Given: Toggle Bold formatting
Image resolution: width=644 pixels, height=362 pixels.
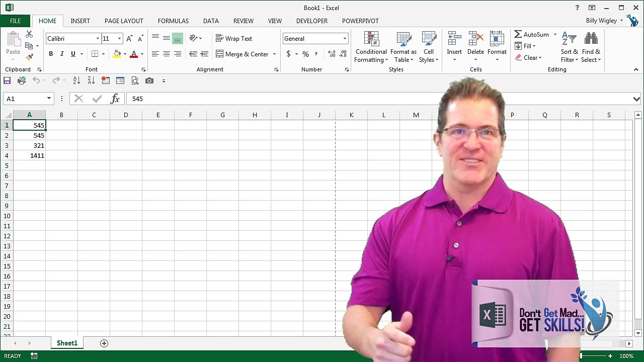Looking at the screenshot, I should [51, 54].
